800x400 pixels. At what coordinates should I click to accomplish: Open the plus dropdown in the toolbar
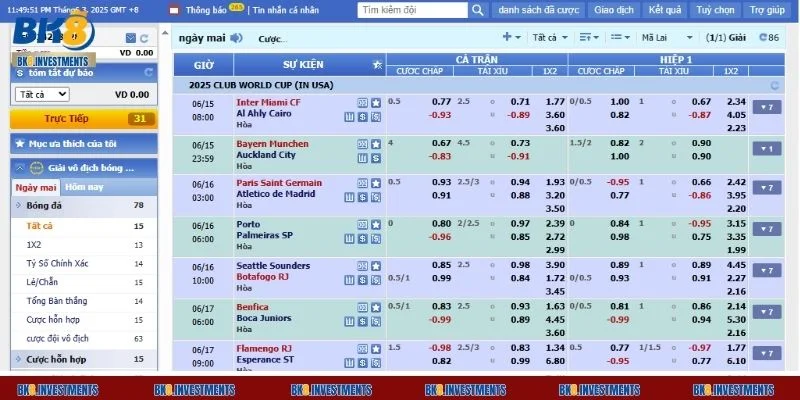pos(512,37)
